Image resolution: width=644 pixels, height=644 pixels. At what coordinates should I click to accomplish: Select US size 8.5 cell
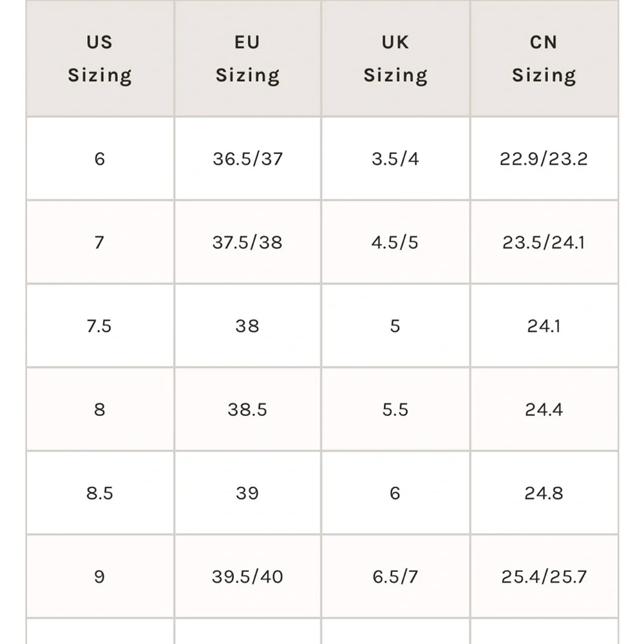coord(100,493)
